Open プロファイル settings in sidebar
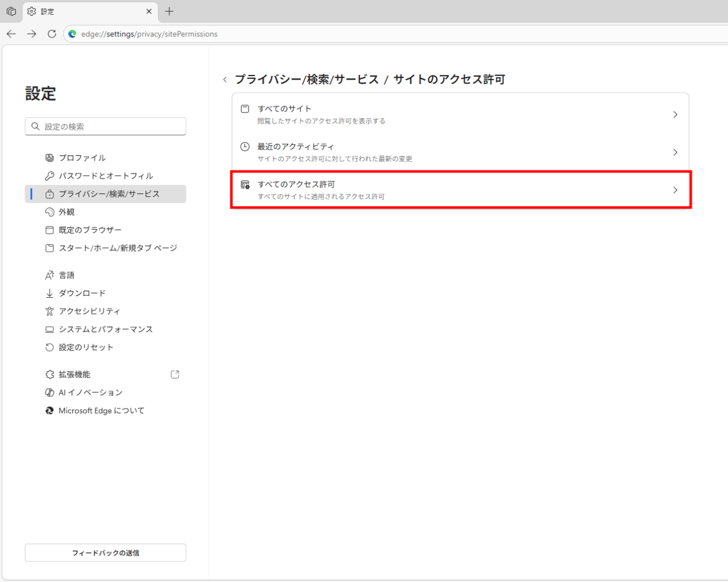The width and height of the screenshot is (728, 582). click(x=82, y=158)
